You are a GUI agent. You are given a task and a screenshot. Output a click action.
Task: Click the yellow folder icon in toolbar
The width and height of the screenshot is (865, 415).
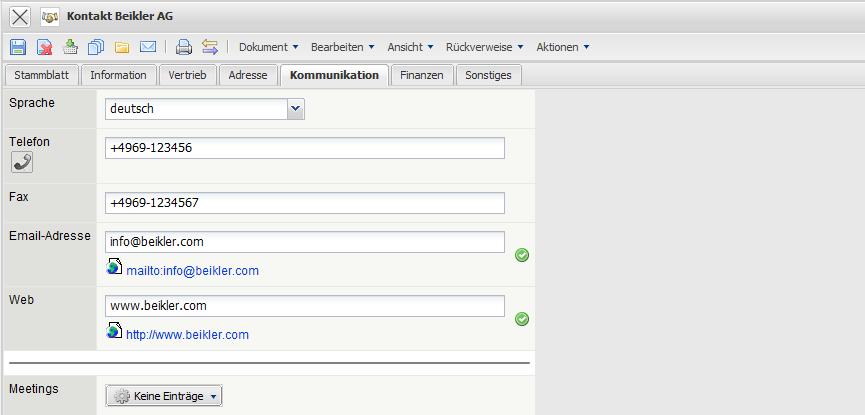pyautogui.click(x=122, y=47)
